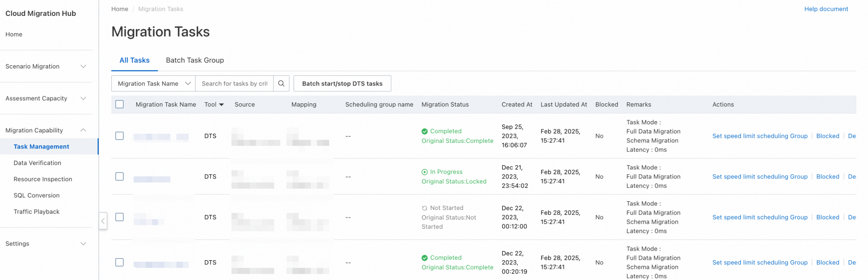
Task: Click the search magnifier icon button
Action: (x=281, y=84)
